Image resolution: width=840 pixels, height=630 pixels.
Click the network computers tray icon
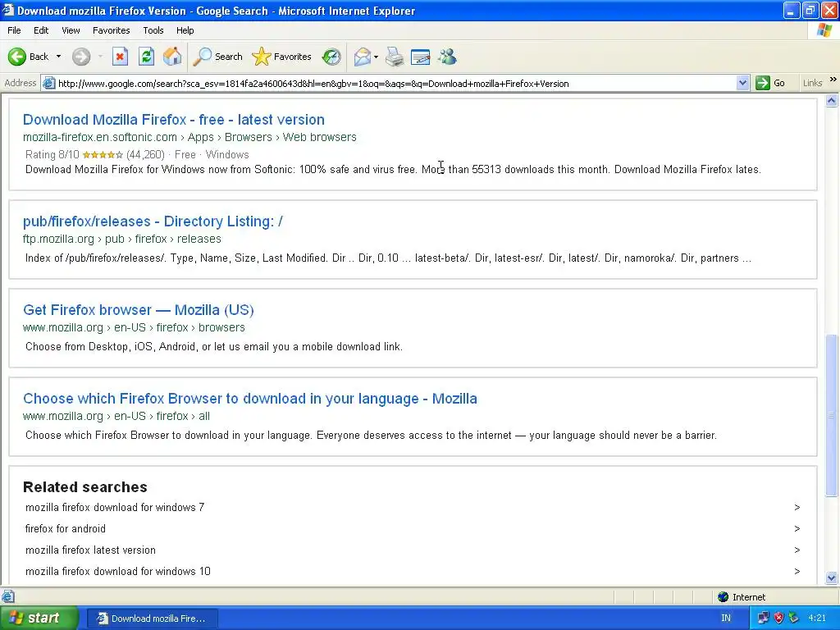tap(763, 619)
